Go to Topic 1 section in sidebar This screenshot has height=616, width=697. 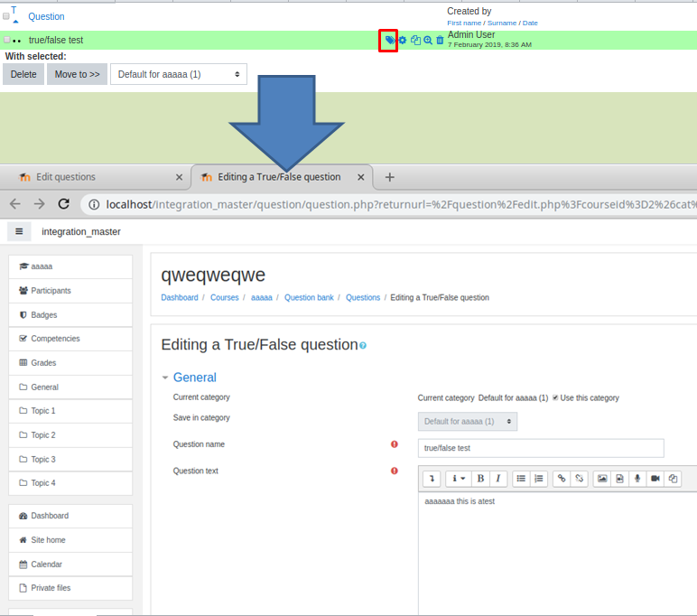(x=70, y=411)
